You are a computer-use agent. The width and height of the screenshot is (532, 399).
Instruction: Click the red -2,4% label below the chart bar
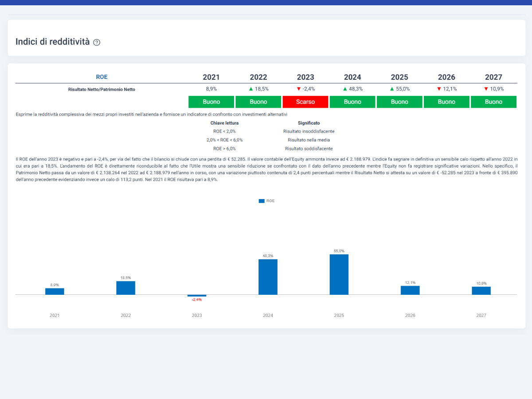tap(197, 300)
